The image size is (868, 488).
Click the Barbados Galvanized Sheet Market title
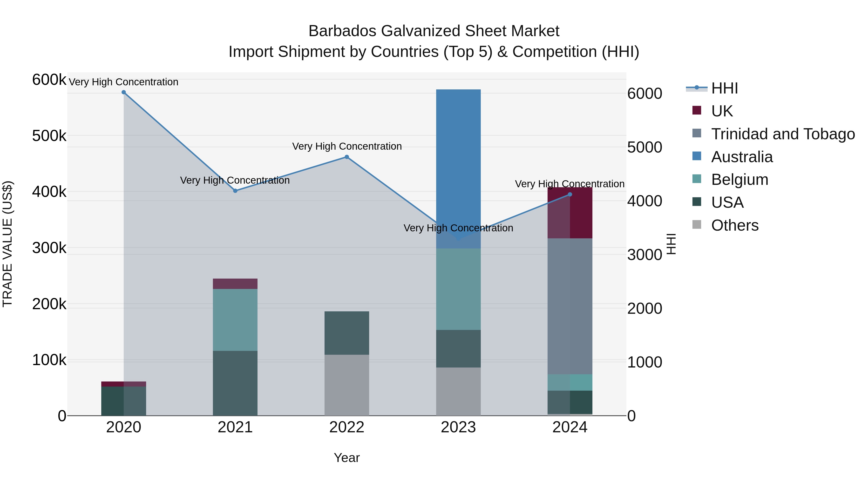point(434,31)
